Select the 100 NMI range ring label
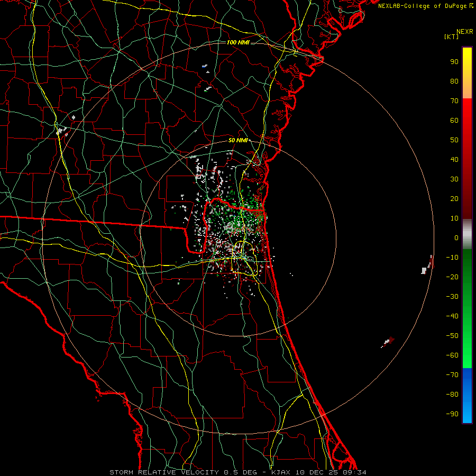Viewport: 476px width, 476px height. click(238, 42)
